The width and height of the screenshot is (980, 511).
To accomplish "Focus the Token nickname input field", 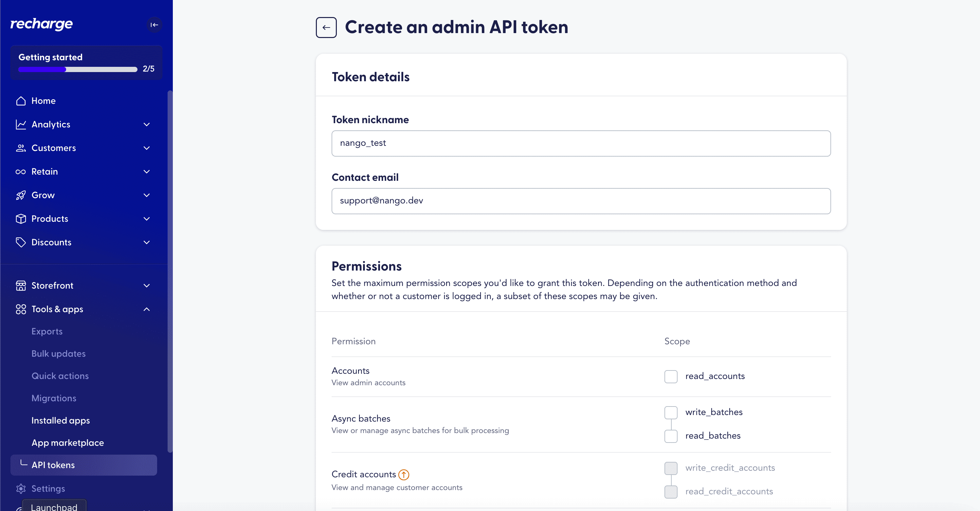I will point(581,143).
